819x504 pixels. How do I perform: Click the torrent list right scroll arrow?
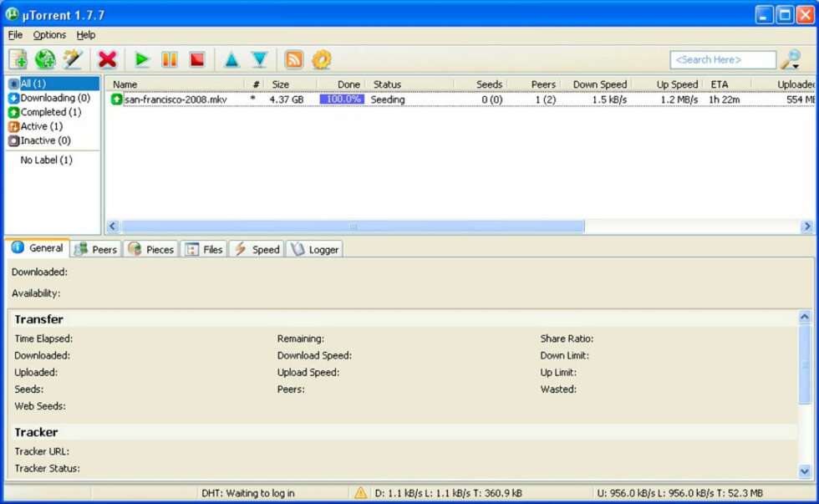(x=807, y=227)
